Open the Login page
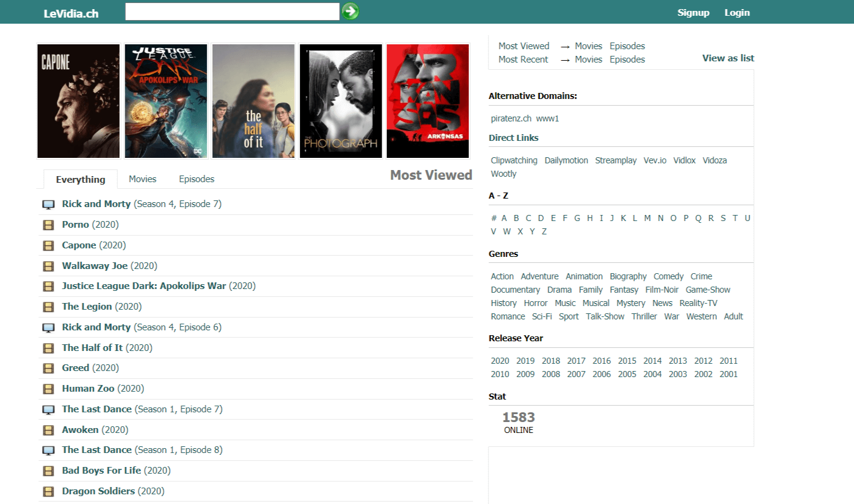Viewport: 854px width, 504px height. click(x=737, y=12)
